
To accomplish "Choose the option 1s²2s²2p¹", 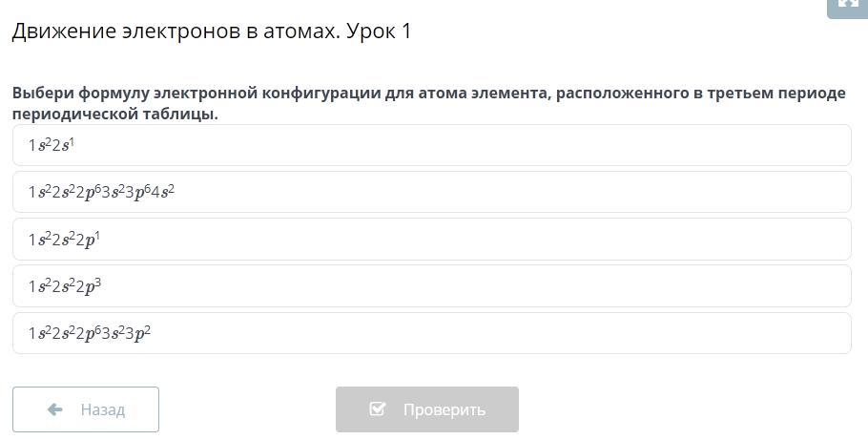I will point(64,240).
